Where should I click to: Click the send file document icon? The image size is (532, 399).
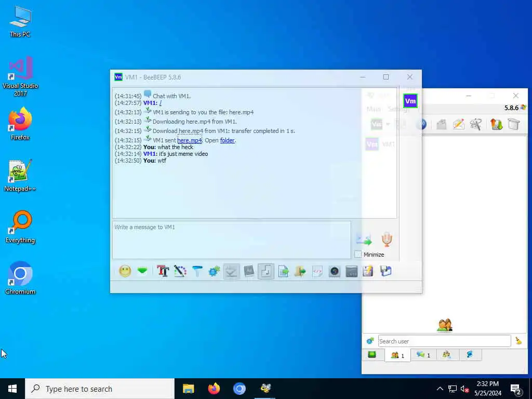[283, 271]
